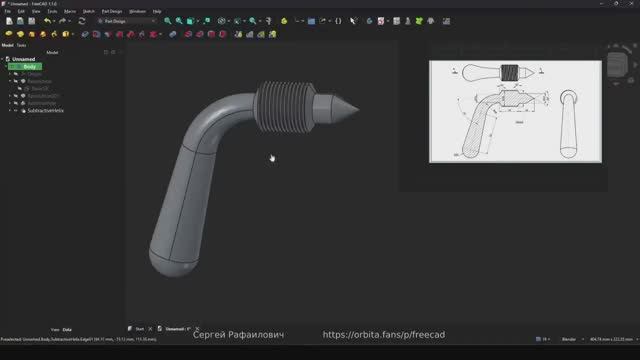
Task: Click the Draw style icon
Action: point(221,21)
